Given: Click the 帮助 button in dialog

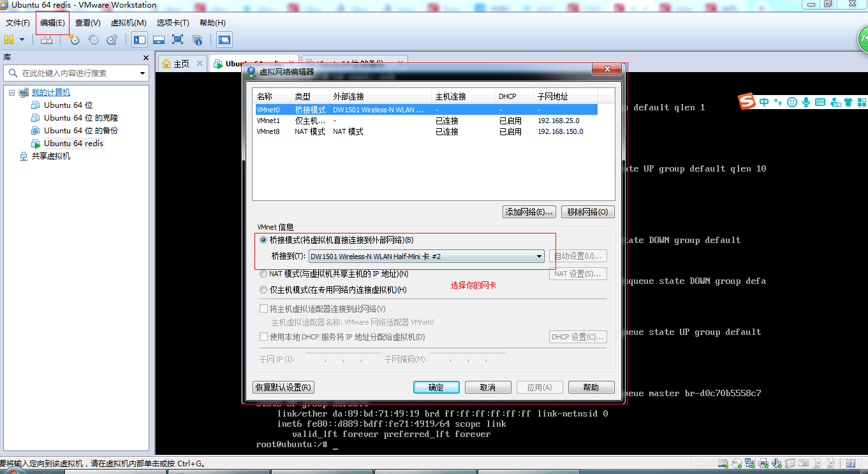Looking at the screenshot, I should pyautogui.click(x=591, y=387).
